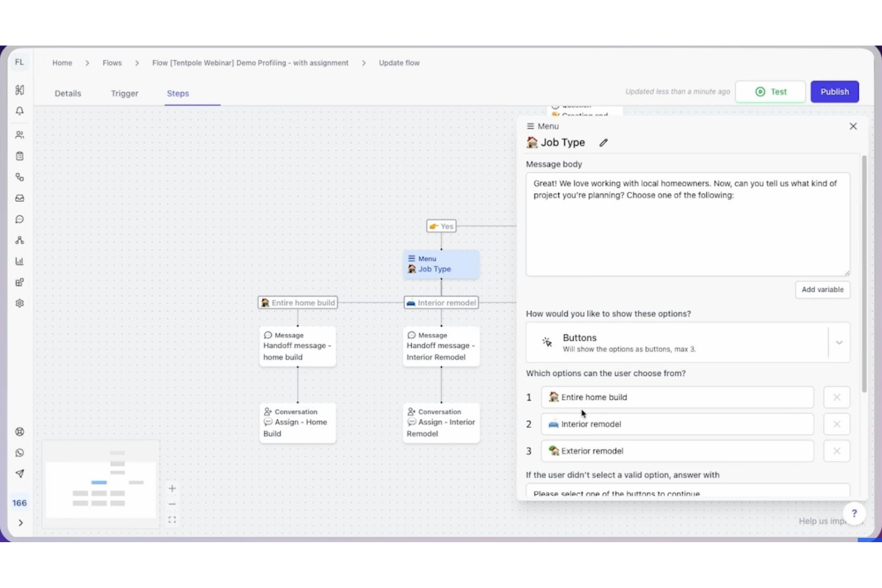Image resolution: width=882 pixels, height=588 pixels.
Task: Publish the flow
Action: point(834,91)
